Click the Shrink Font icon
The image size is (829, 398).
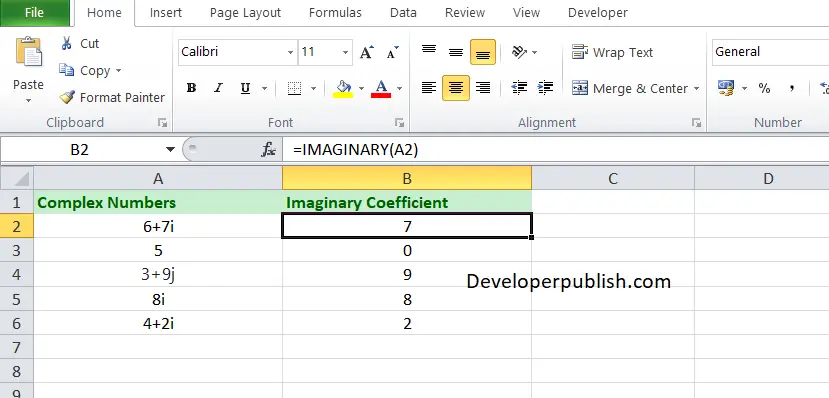[392, 52]
